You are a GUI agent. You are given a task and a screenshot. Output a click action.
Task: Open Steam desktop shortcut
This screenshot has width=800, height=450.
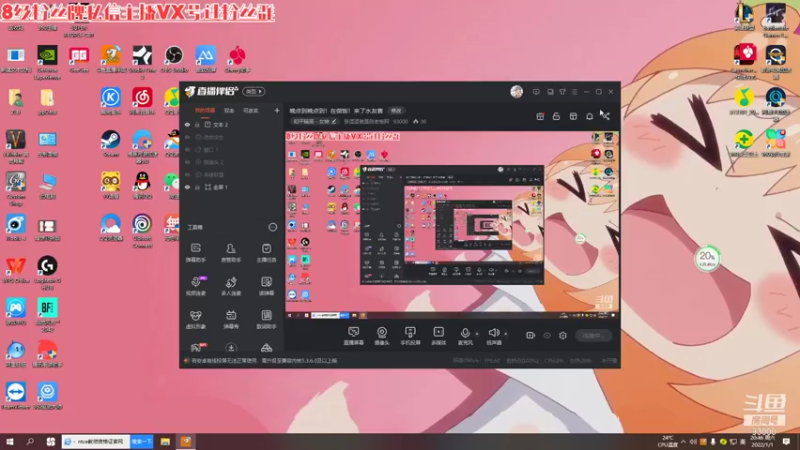pos(111,143)
